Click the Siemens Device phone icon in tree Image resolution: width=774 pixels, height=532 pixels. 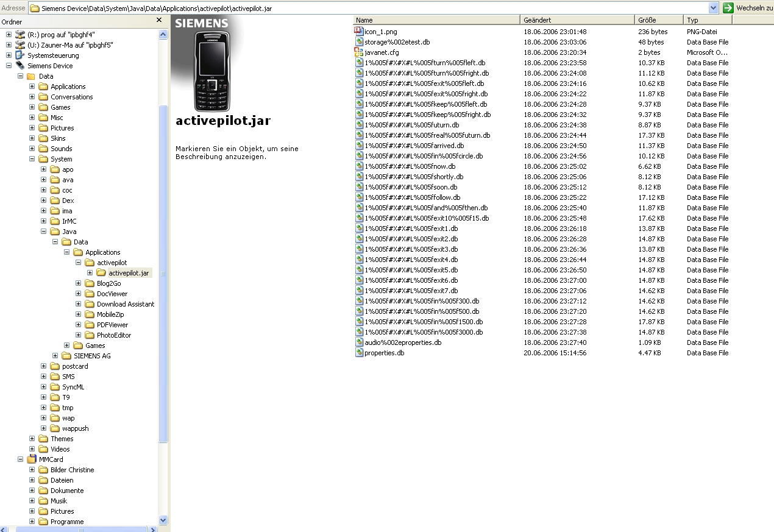[20, 66]
